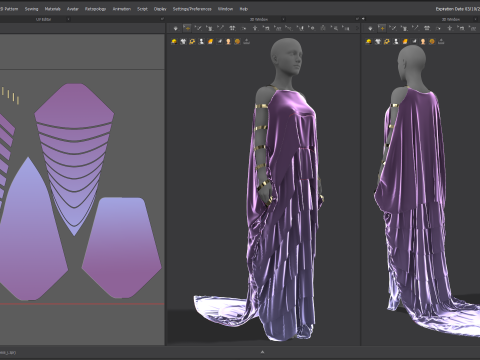This screenshot has height=360, width=480.
Task: Click the collapse arrow left of right 3D window header
Action: pyautogui.click(x=363, y=19)
